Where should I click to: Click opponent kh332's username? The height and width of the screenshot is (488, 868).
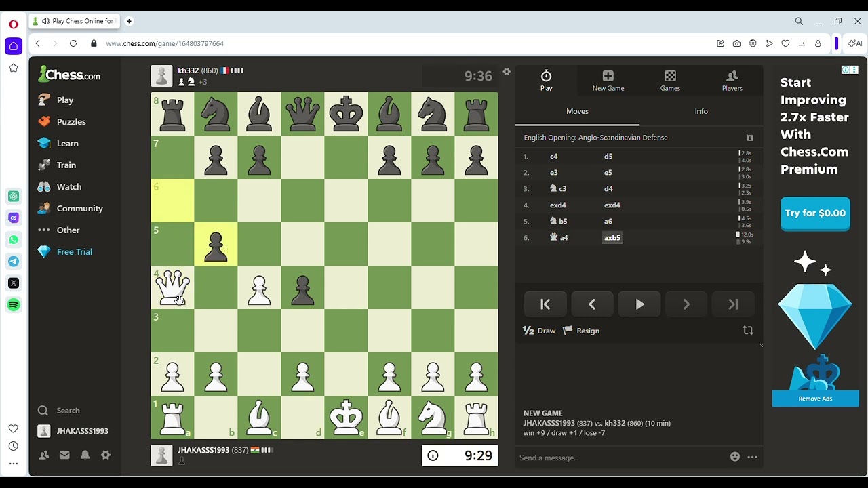(x=189, y=70)
